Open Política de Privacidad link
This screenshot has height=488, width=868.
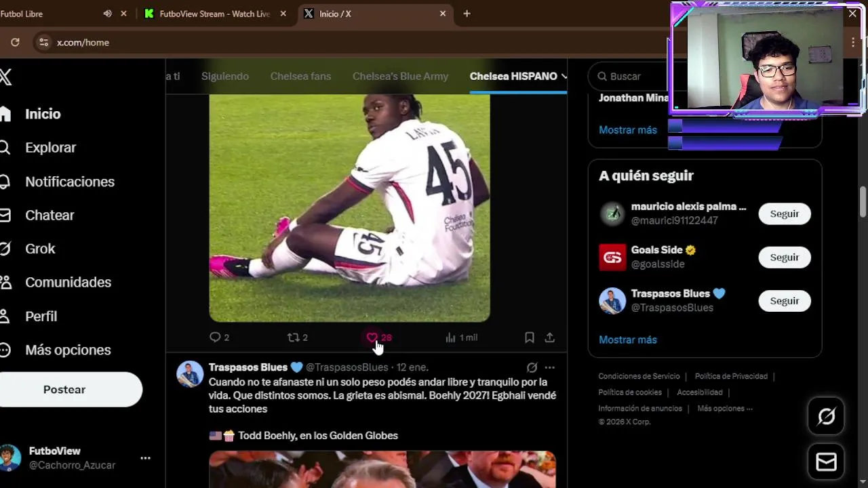[731, 376]
